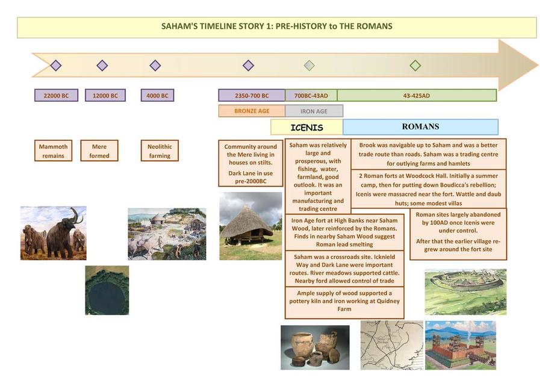This screenshot has height=392, width=554.
Task: Select the Mammoth remains text box
Action: [54, 151]
